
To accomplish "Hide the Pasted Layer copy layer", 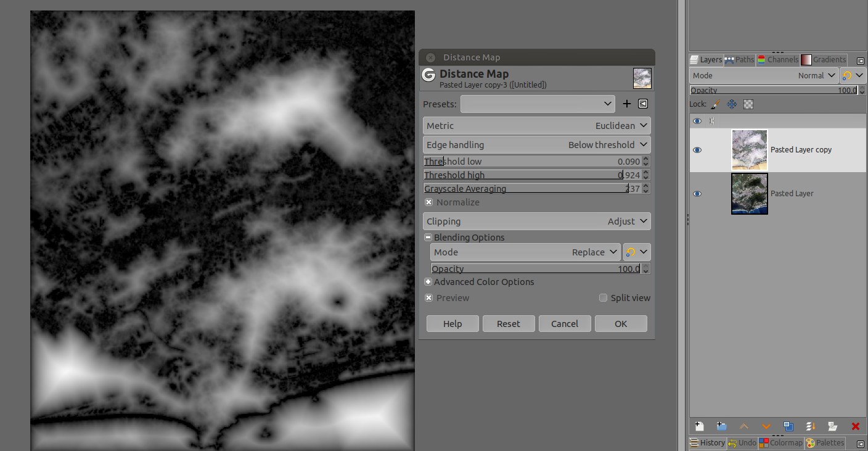I will pyautogui.click(x=697, y=150).
